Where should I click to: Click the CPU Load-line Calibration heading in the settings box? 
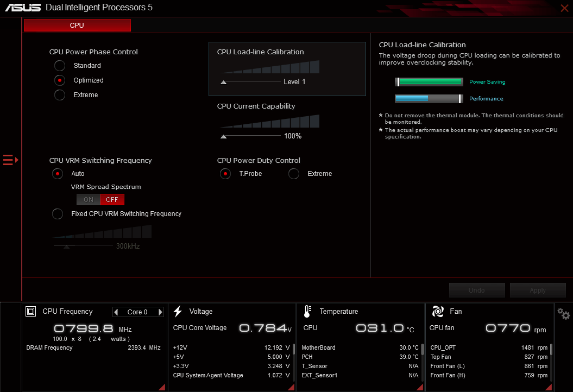click(x=261, y=52)
